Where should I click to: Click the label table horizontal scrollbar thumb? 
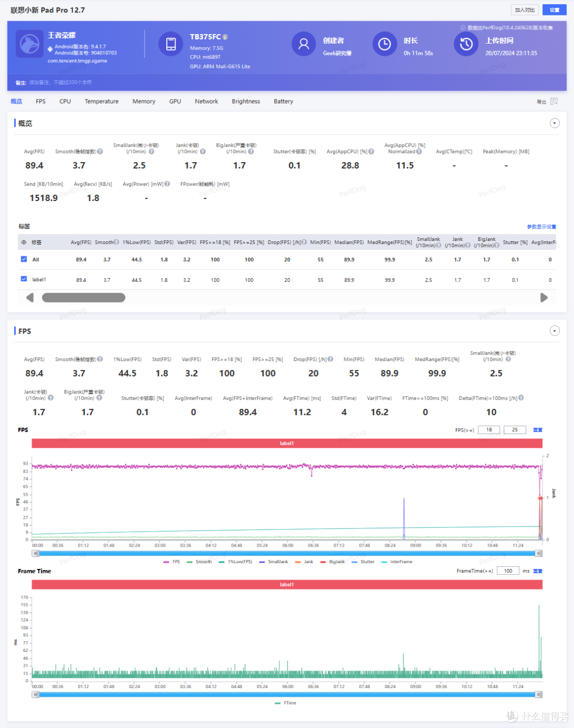tap(83, 298)
